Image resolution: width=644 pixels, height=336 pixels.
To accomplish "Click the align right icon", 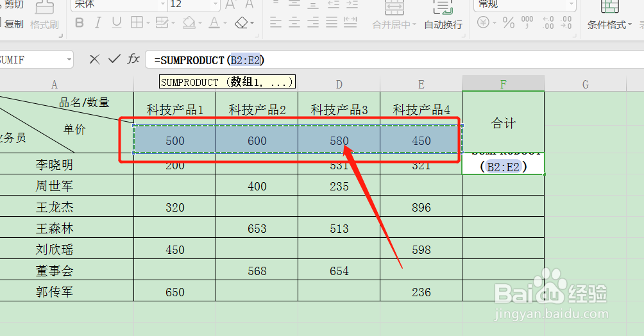I will [x=313, y=22].
